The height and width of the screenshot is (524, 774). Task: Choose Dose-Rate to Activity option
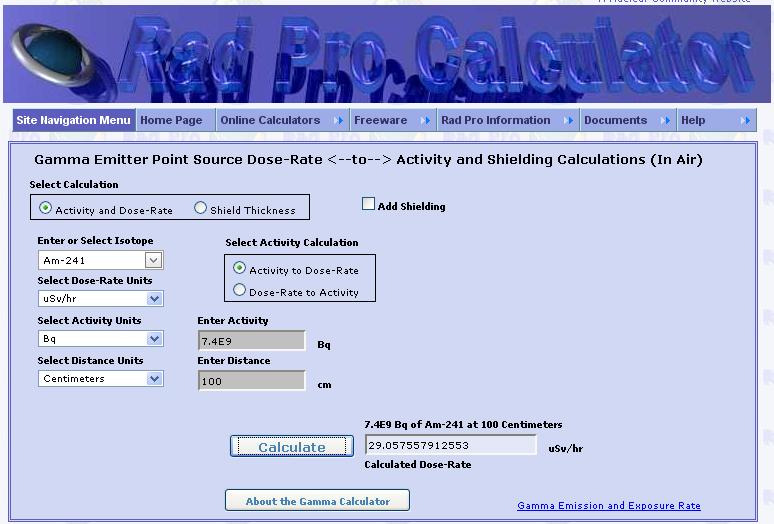point(239,290)
